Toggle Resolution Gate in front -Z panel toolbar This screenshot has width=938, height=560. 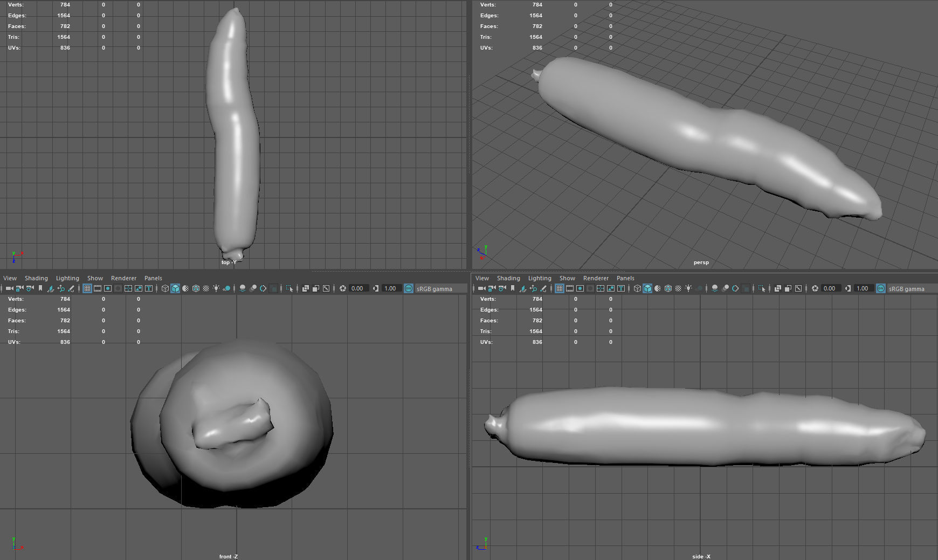point(108,288)
